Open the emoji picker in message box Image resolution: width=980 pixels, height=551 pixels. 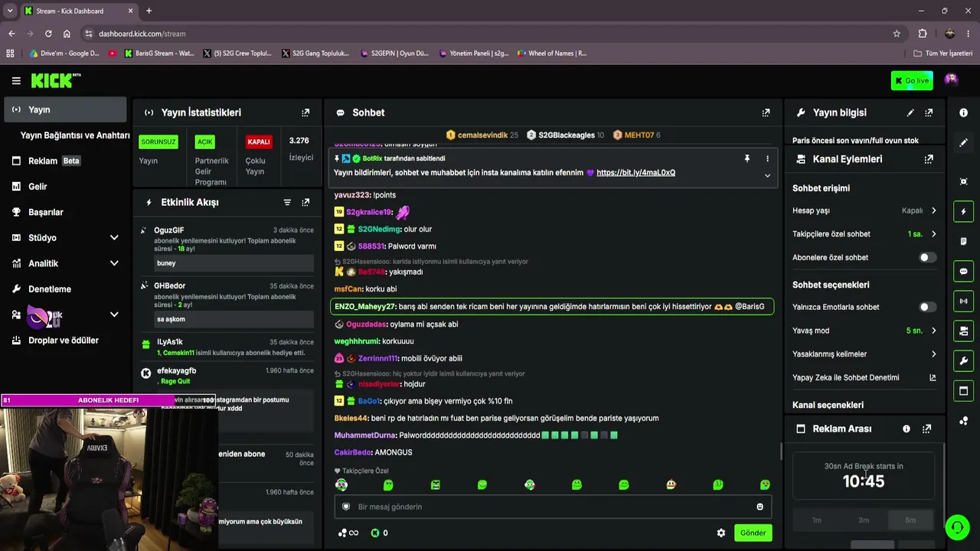(x=759, y=507)
